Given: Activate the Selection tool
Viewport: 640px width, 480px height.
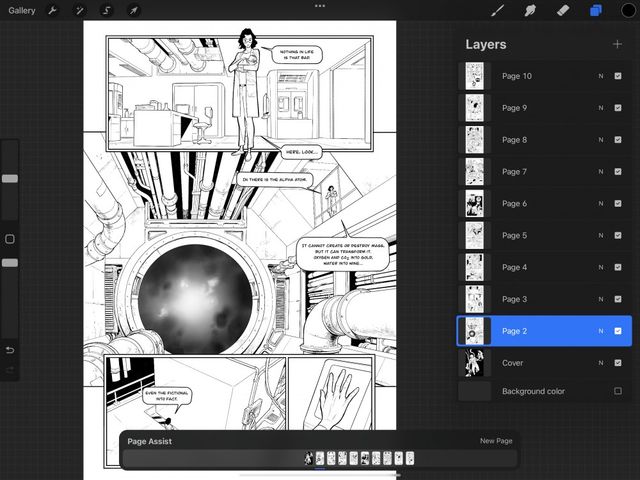Looking at the screenshot, I should (x=106, y=10).
